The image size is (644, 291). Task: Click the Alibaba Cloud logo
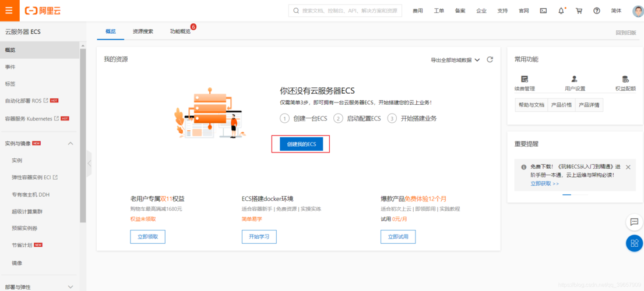click(43, 10)
